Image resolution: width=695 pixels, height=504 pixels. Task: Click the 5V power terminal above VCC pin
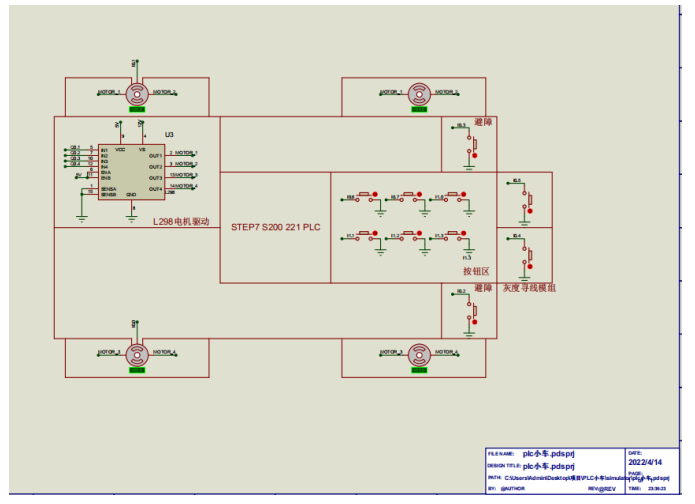[119, 124]
